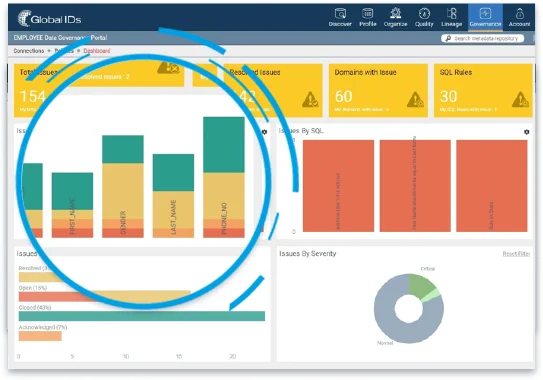Image resolution: width=543 pixels, height=380 pixels.
Task: Click the Domains with Issue warning icon
Action: 415,99
